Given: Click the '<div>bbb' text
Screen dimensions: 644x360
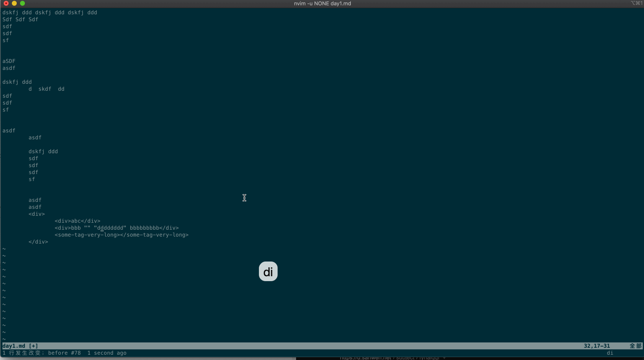Looking at the screenshot, I should (68, 228).
